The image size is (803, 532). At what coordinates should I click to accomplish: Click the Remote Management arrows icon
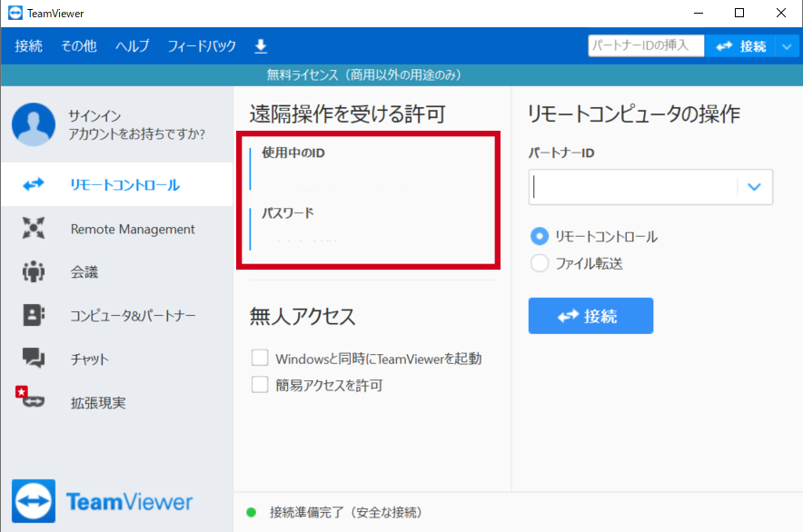(x=34, y=228)
